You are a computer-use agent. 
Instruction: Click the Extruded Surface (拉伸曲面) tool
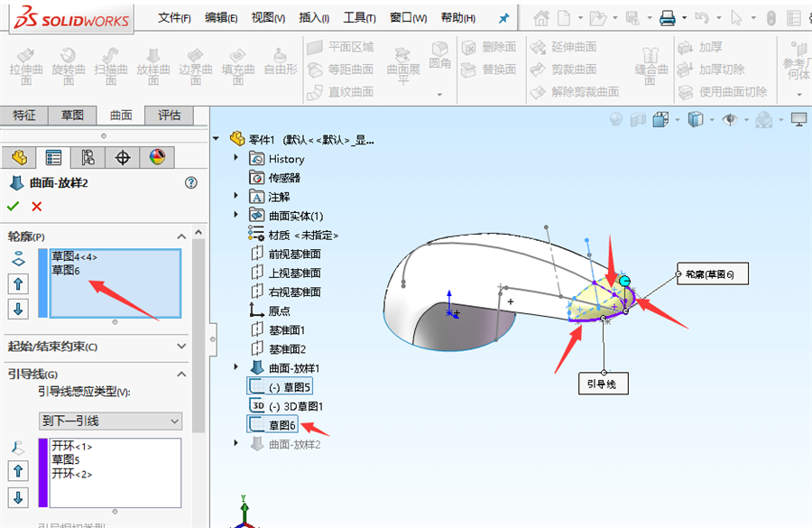pos(26,66)
